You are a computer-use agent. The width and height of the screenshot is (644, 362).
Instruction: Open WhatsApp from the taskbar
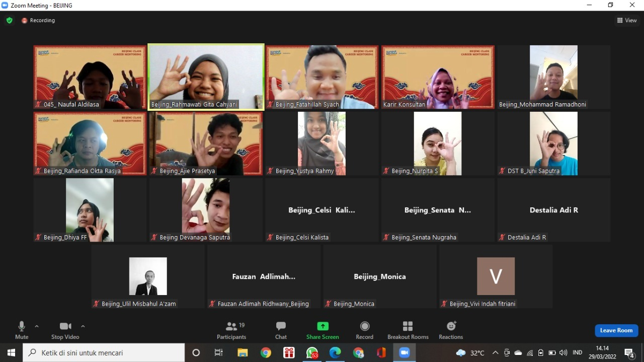[x=312, y=353]
